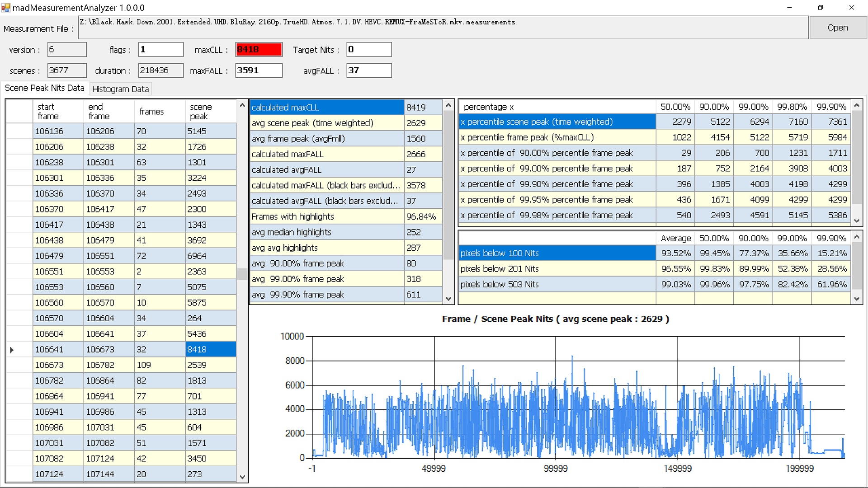The height and width of the screenshot is (488, 868).
Task: Click the Frame / Scene Peak Nits chart title
Action: point(556,319)
